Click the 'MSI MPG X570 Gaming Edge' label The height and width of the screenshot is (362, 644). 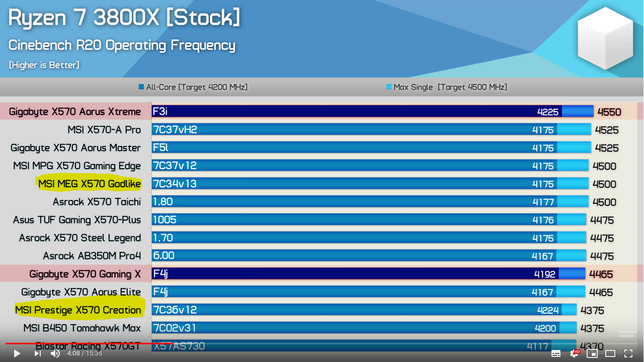pyautogui.click(x=77, y=166)
